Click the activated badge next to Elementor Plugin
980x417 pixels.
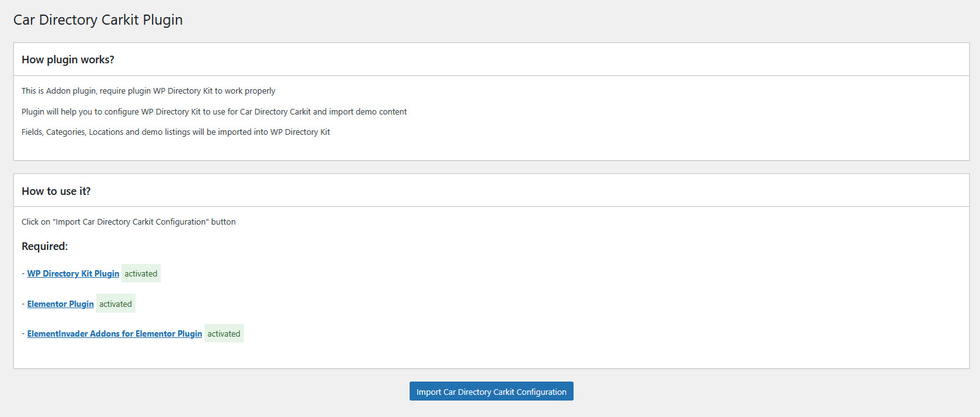click(115, 304)
